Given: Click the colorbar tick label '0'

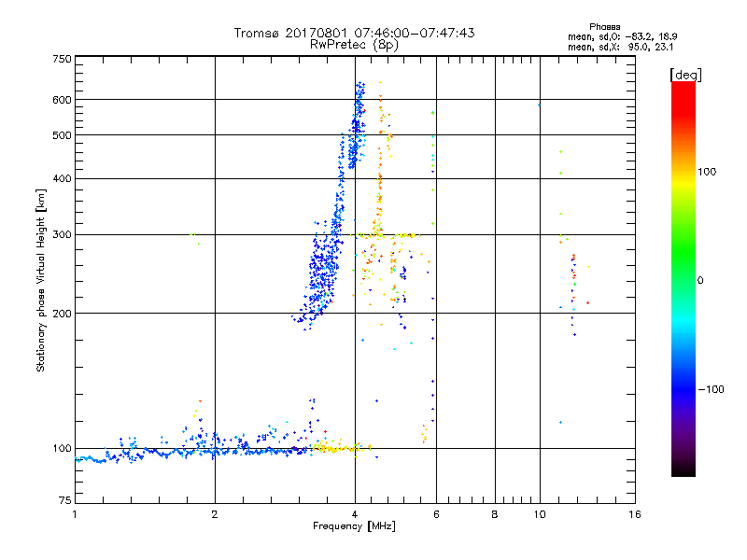Looking at the screenshot, I should pyautogui.click(x=700, y=281).
